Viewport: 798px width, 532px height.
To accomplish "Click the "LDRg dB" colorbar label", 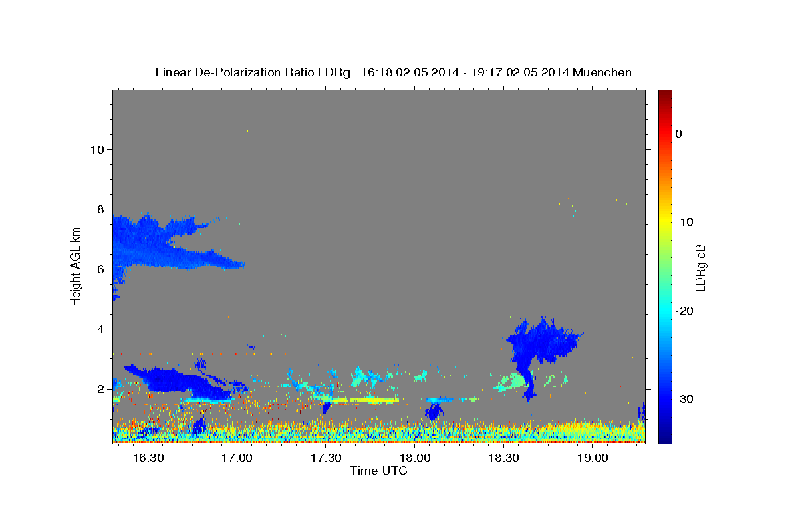I will 700,267.
